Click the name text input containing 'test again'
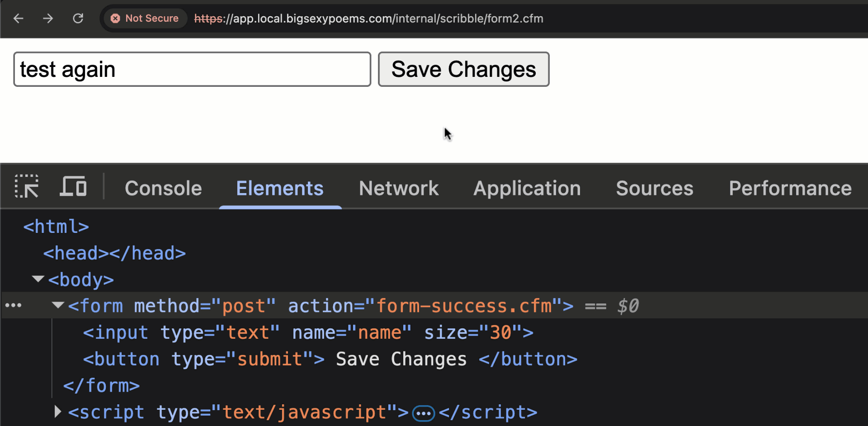Image resolution: width=868 pixels, height=426 pixels. coord(192,69)
